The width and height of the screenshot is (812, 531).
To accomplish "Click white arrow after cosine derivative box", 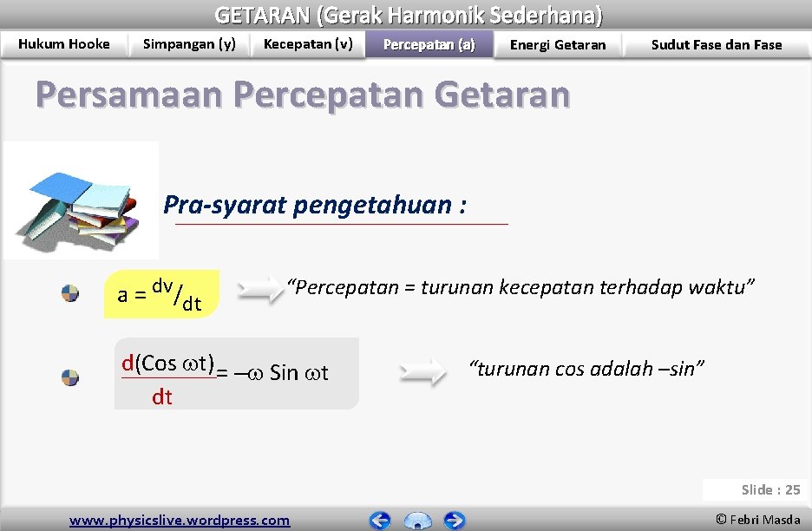I will click(x=422, y=371).
